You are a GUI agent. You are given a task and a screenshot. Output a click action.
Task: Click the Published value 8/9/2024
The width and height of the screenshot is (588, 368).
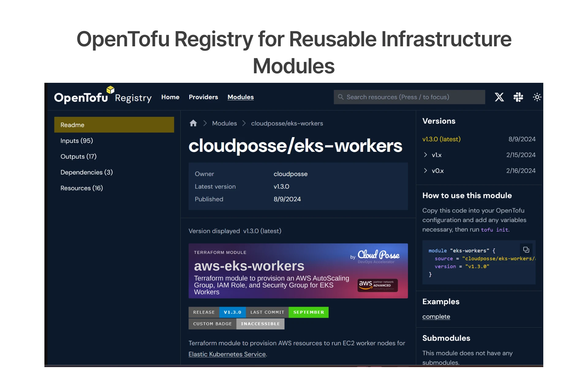[x=287, y=199]
